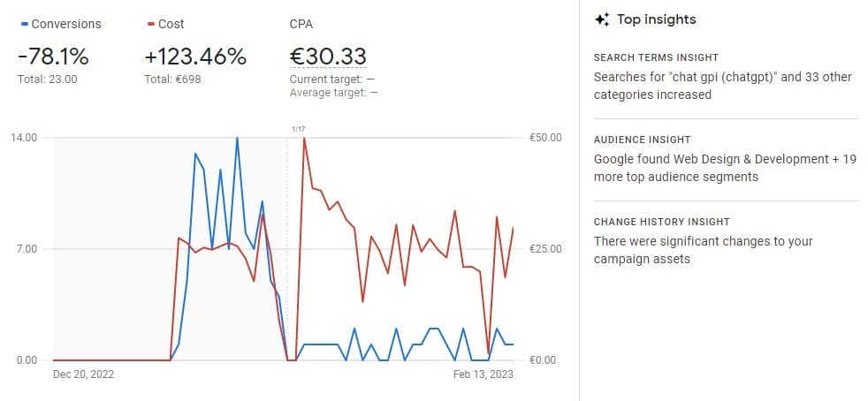Click the Top insights panel heading
Screen dimensions: 868x401
click(x=656, y=19)
